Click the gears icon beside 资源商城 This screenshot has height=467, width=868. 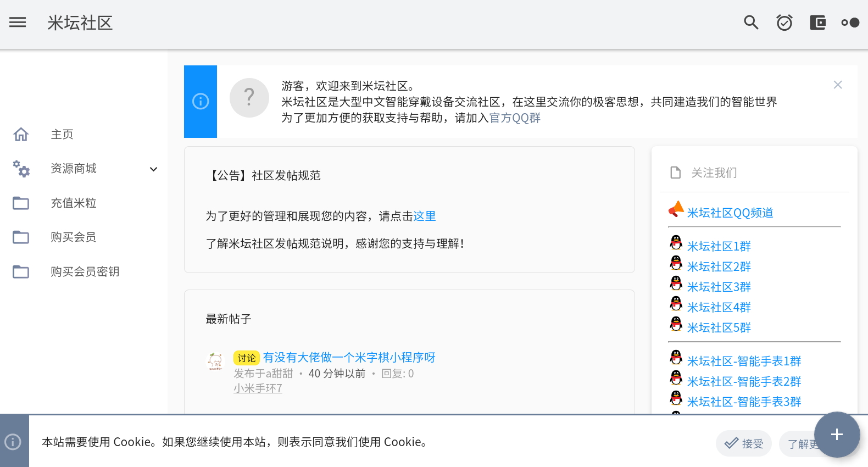pos(21,169)
